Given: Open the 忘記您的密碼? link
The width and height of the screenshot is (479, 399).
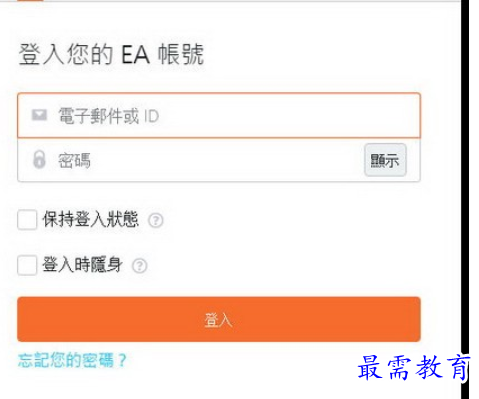Looking at the screenshot, I should click(72, 360).
